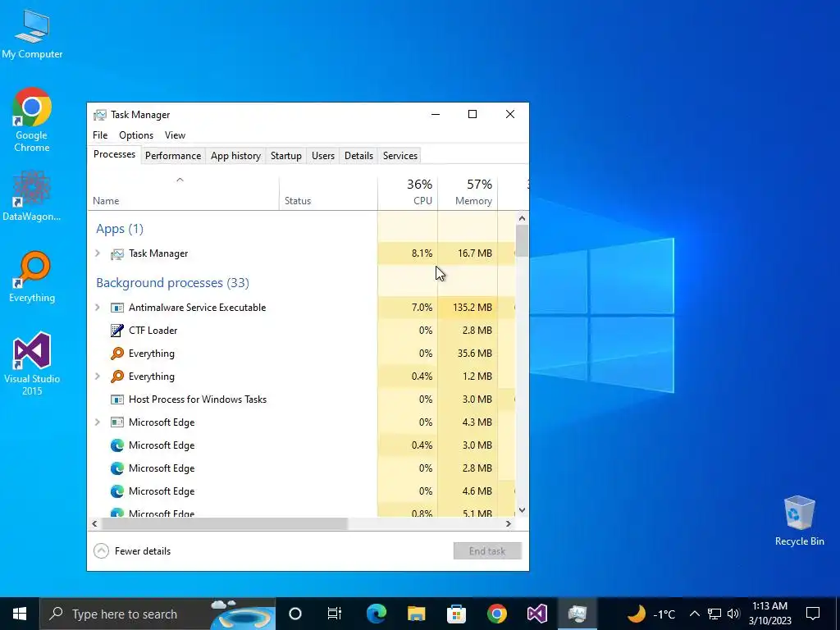Click the taskbar search box

click(x=157, y=614)
